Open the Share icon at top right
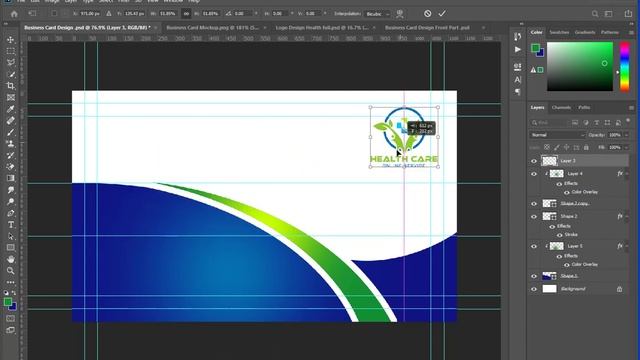Screen dimensions: 640x360 [x=628, y=14]
